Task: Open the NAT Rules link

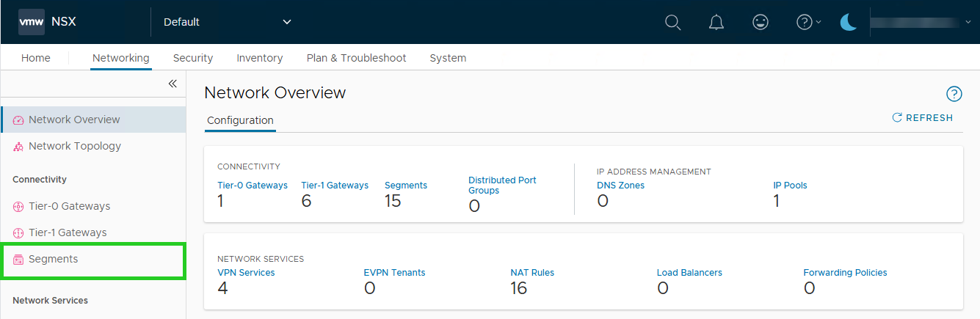Action: pyautogui.click(x=532, y=273)
